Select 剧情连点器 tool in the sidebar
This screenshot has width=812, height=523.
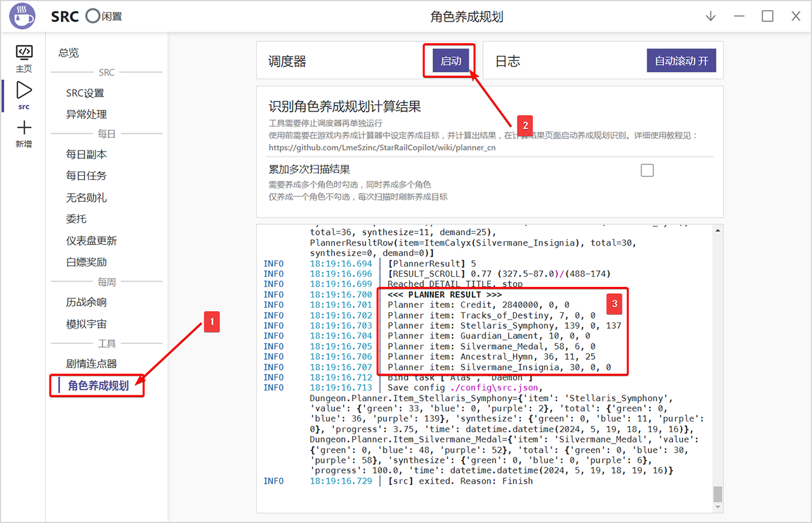click(91, 364)
